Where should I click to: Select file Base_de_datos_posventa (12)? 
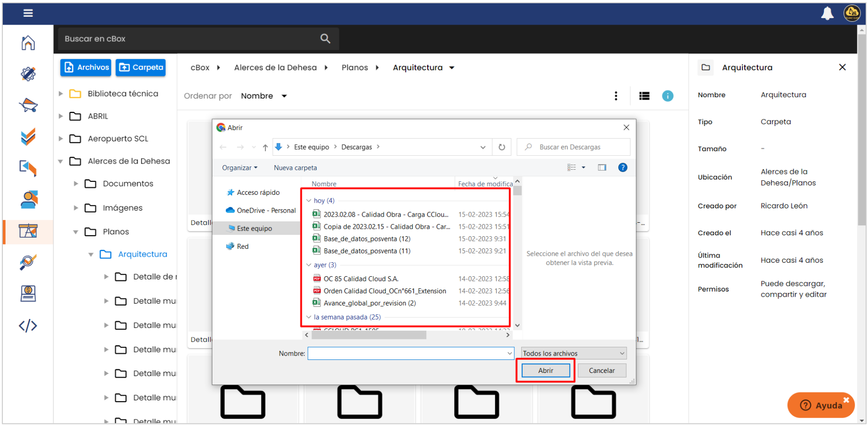pyautogui.click(x=367, y=239)
